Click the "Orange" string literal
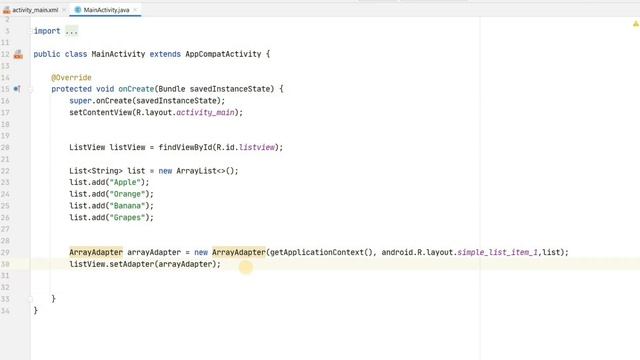The image size is (640, 360). tap(127, 194)
